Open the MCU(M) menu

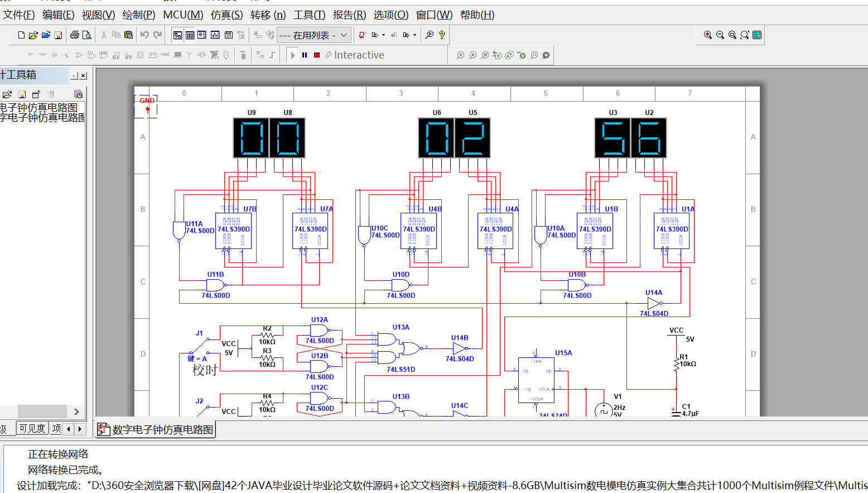point(183,15)
